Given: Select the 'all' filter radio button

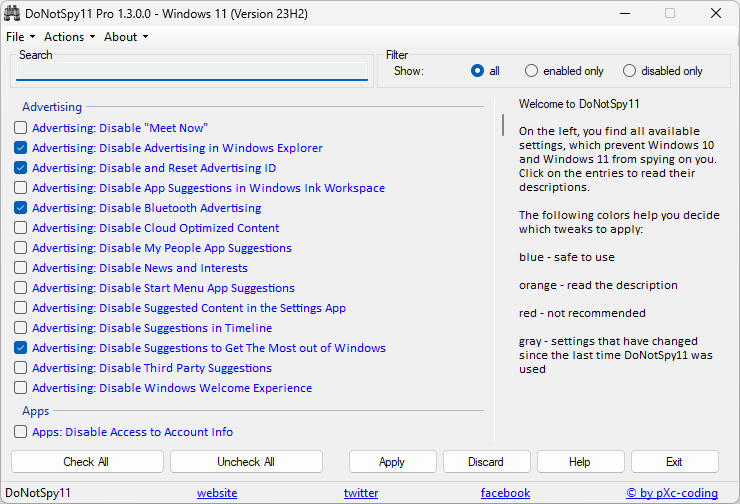Looking at the screenshot, I should [x=477, y=71].
